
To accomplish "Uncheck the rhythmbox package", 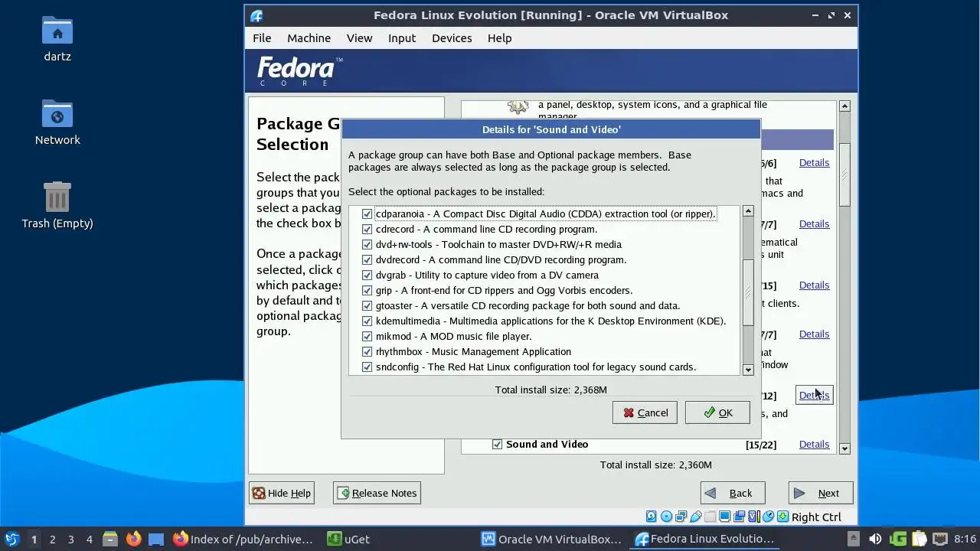I will click(x=367, y=352).
